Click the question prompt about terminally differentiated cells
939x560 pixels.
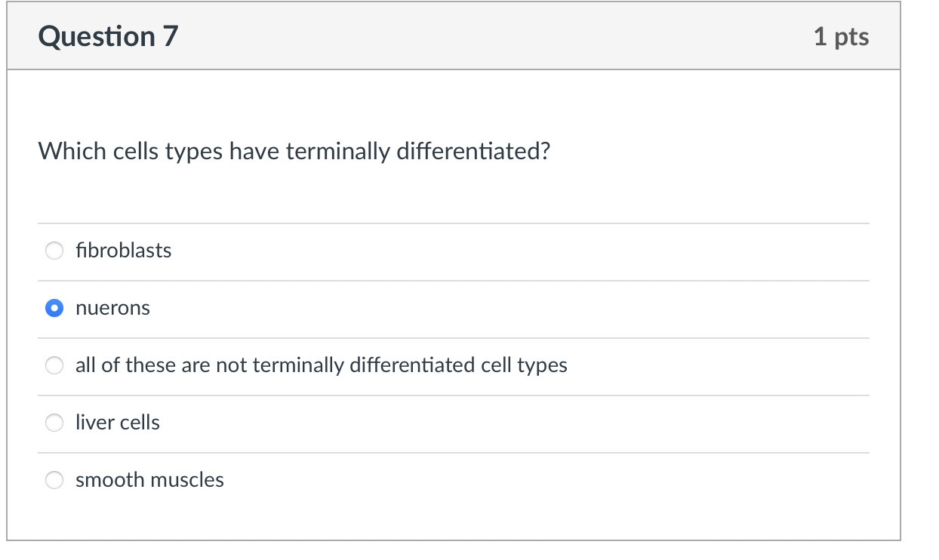pos(294,152)
